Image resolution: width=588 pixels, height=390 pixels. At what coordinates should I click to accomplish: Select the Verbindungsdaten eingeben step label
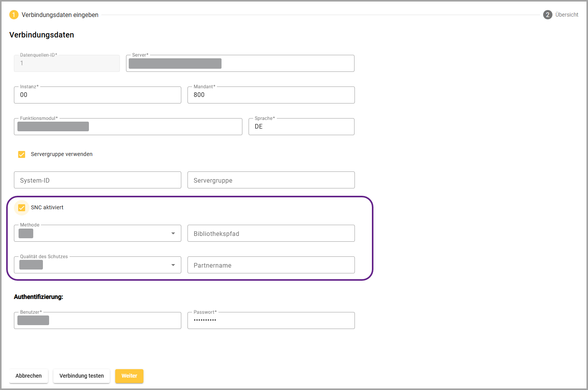pos(60,15)
